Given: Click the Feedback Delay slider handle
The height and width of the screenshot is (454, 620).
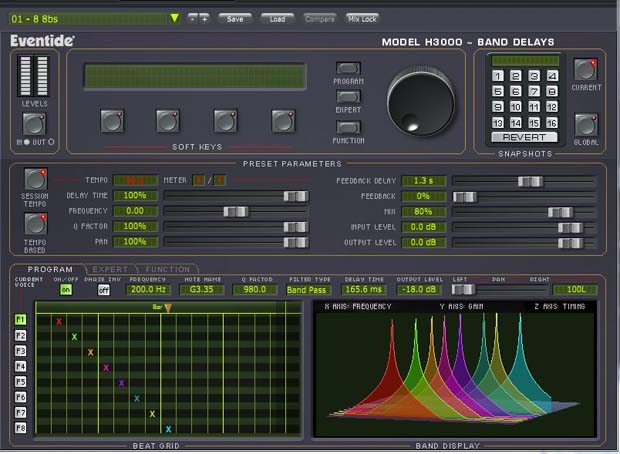Looking at the screenshot, I should 530,182.
